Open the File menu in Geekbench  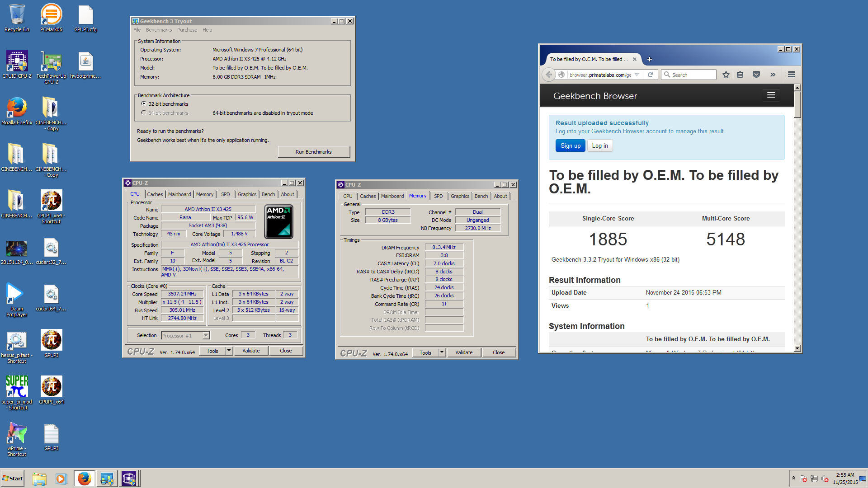point(137,30)
